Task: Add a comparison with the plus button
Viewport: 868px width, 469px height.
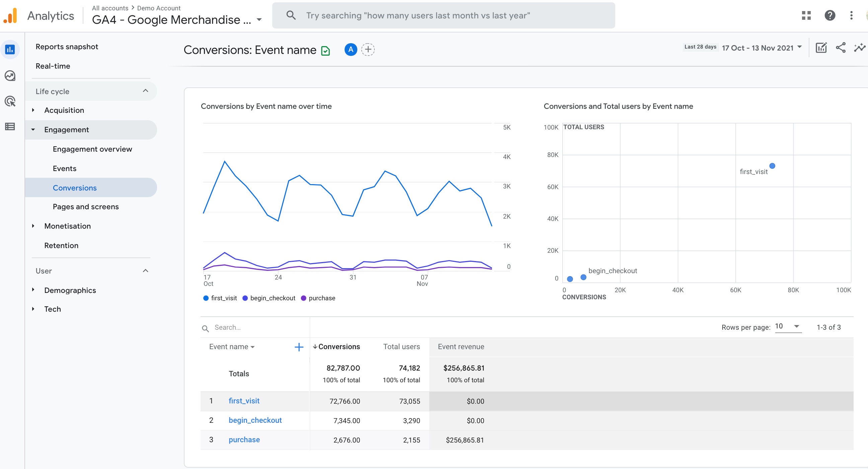Action: click(368, 49)
